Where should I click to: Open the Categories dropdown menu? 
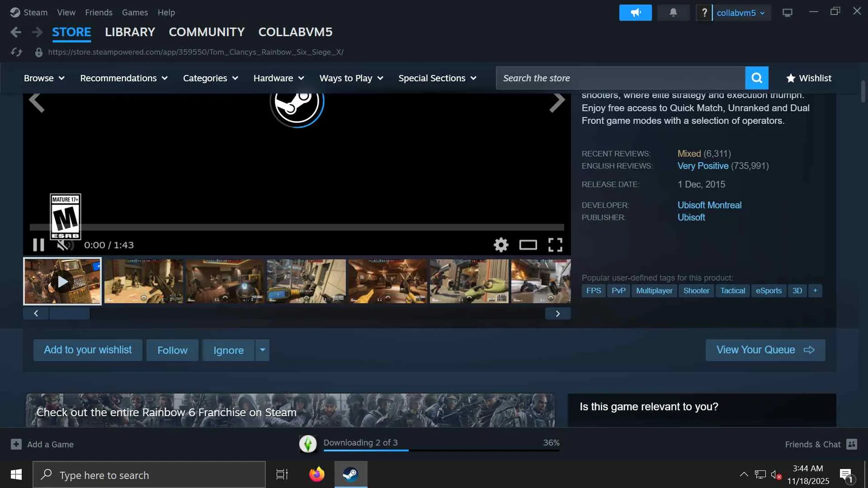210,78
